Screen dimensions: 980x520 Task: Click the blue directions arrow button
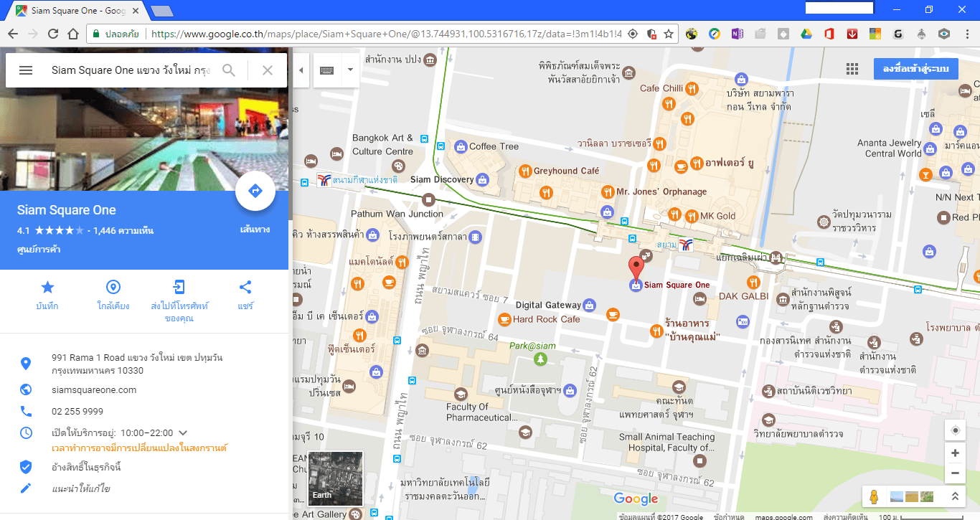pos(255,191)
